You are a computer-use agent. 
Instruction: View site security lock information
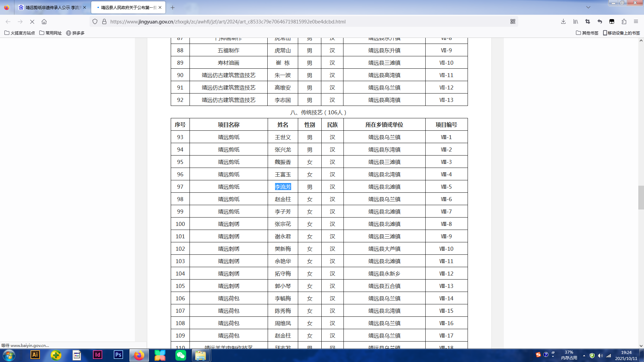104,22
